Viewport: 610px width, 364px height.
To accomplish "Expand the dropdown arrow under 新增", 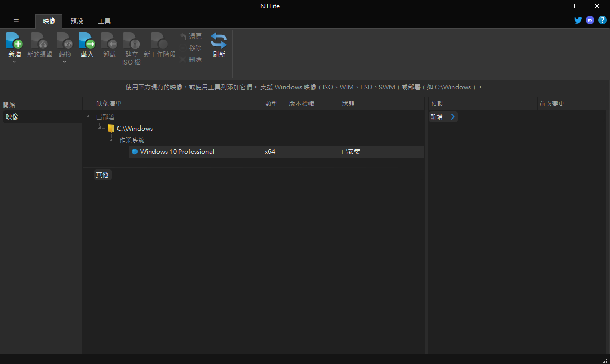I will tap(14, 62).
